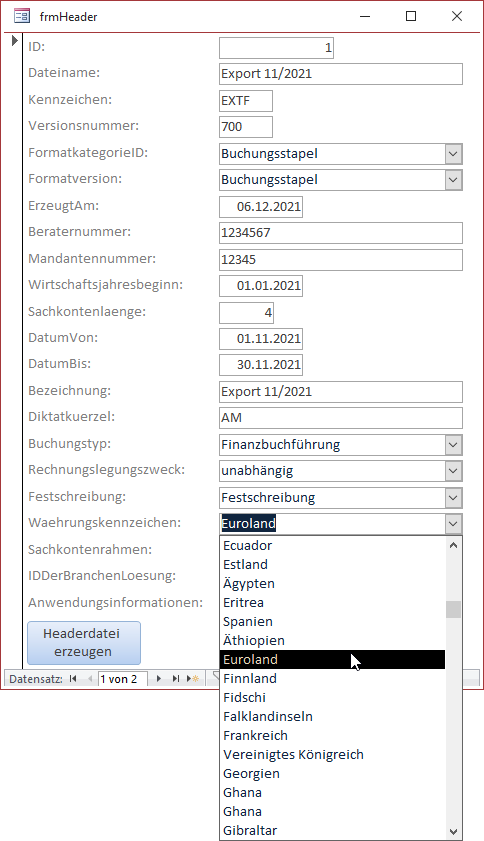Choose Georgien in the dropdown list
Screen dimensions: 484x841
click(x=333, y=774)
